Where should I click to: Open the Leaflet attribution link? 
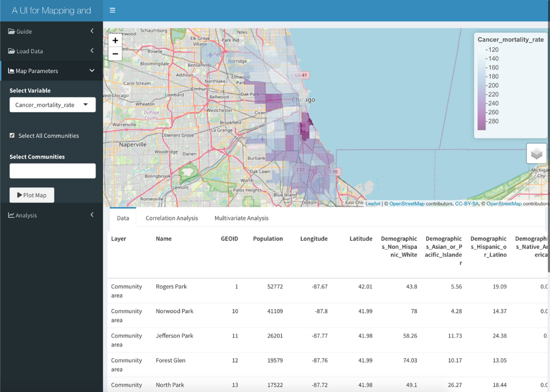coord(373,204)
